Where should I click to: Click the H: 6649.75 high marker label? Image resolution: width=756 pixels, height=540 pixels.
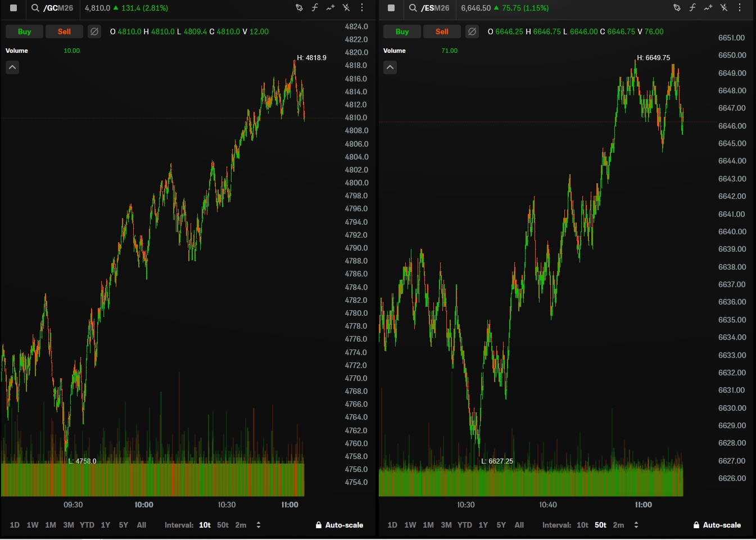[654, 57]
